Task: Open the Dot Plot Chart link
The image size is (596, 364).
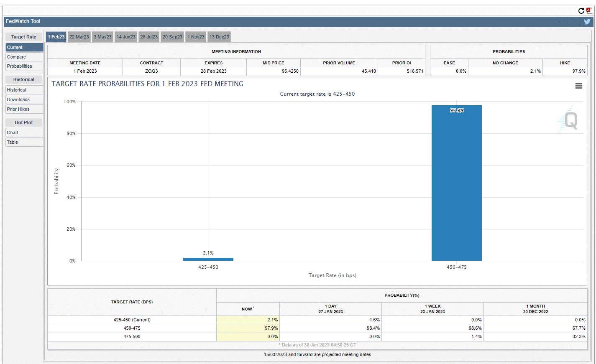Action: [24, 132]
